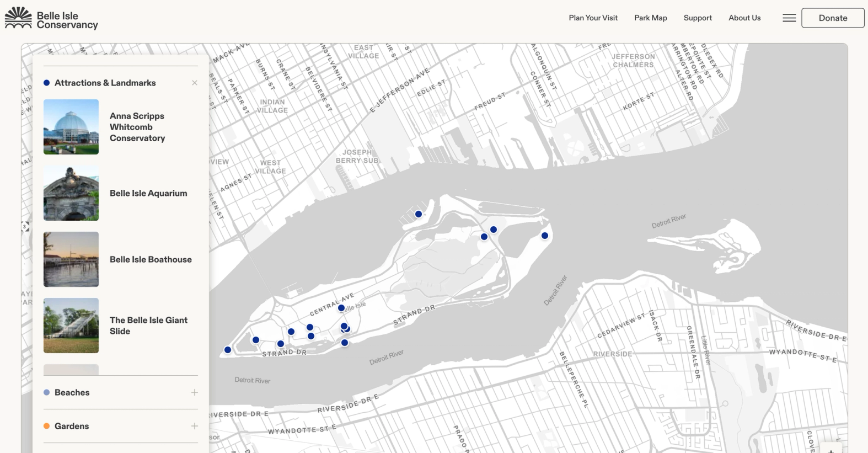Click the blue dot beside Attractions & Landmarks
This screenshot has width=868, height=453.
click(46, 83)
